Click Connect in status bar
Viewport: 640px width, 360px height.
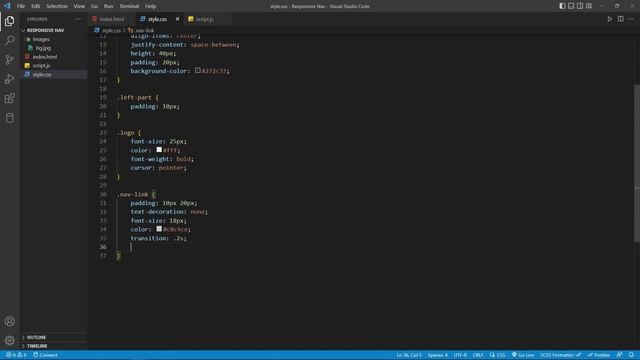45,355
